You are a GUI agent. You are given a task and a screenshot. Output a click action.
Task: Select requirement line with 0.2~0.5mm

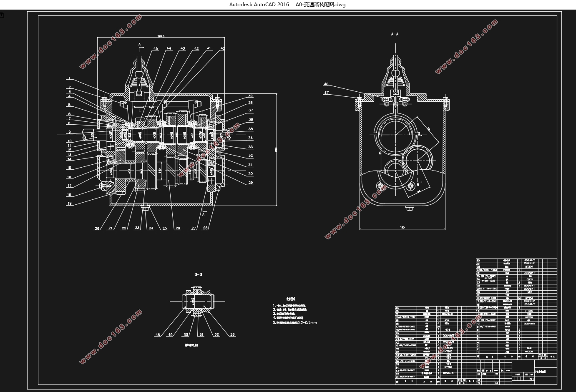(295, 322)
